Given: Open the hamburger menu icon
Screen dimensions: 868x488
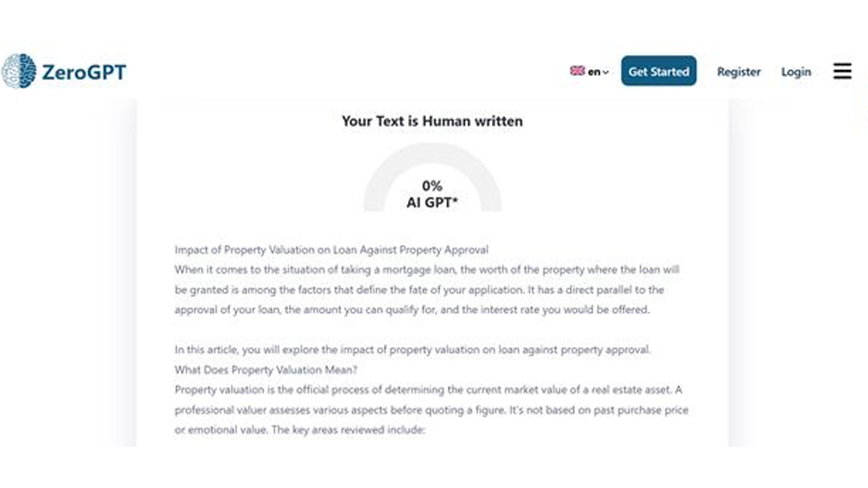Looking at the screenshot, I should [842, 71].
